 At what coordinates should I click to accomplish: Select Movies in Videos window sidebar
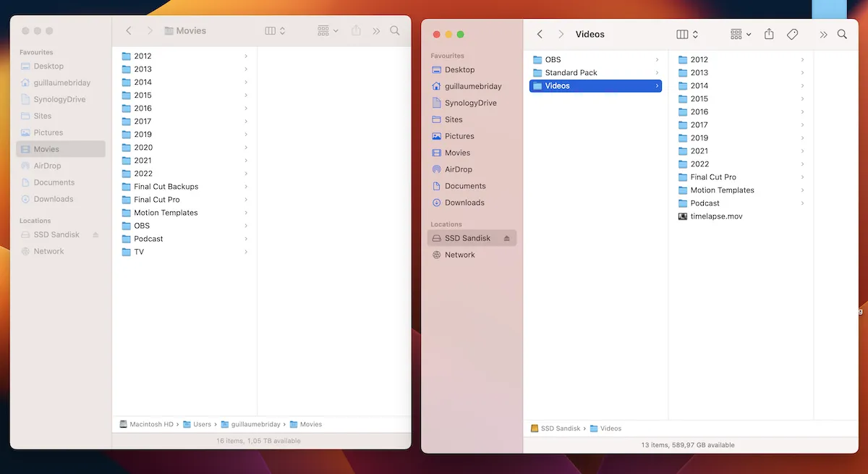472,153
